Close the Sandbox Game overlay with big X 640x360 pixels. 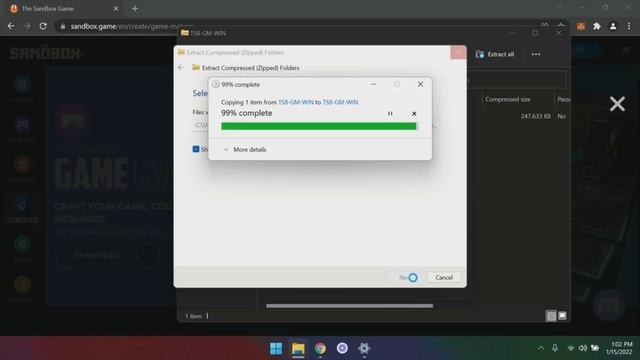pos(617,104)
